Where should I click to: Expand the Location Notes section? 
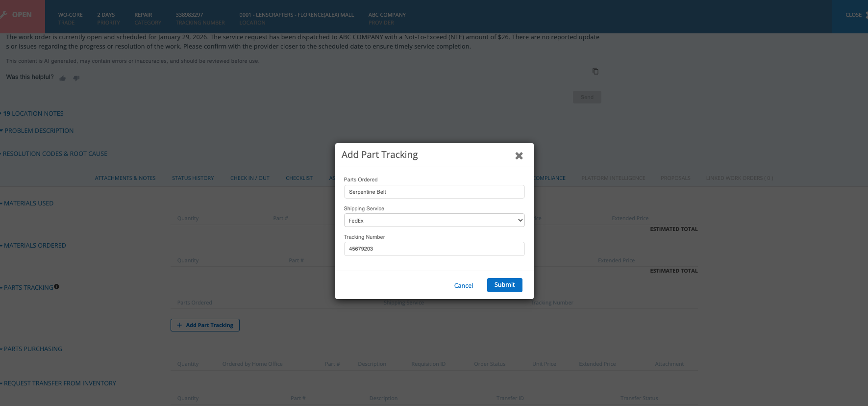tap(33, 114)
